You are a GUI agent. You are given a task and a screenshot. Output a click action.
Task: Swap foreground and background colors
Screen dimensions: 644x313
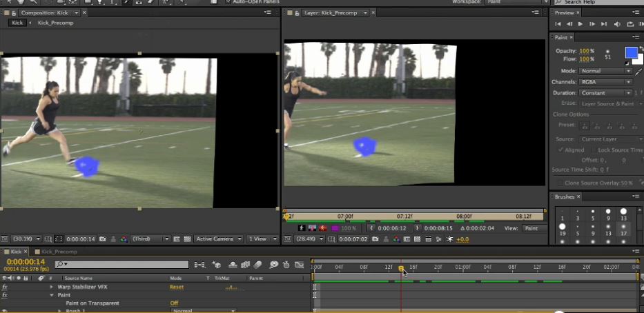tap(641, 49)
